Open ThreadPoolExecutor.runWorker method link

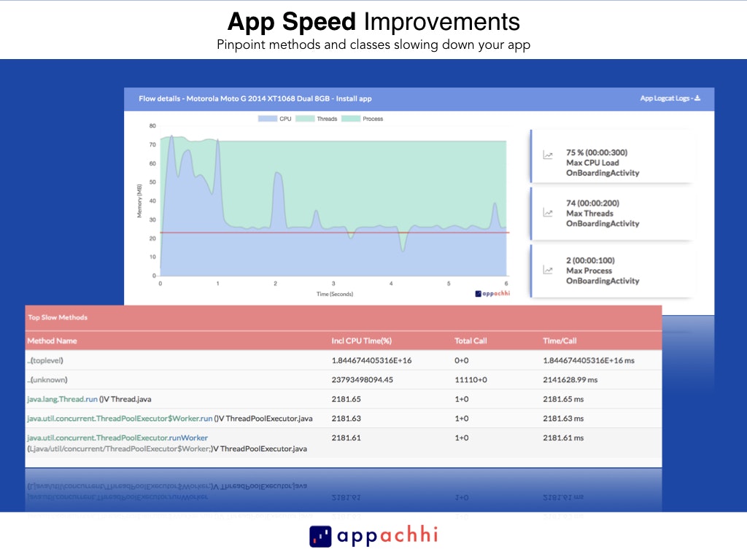tap(117, 437)
